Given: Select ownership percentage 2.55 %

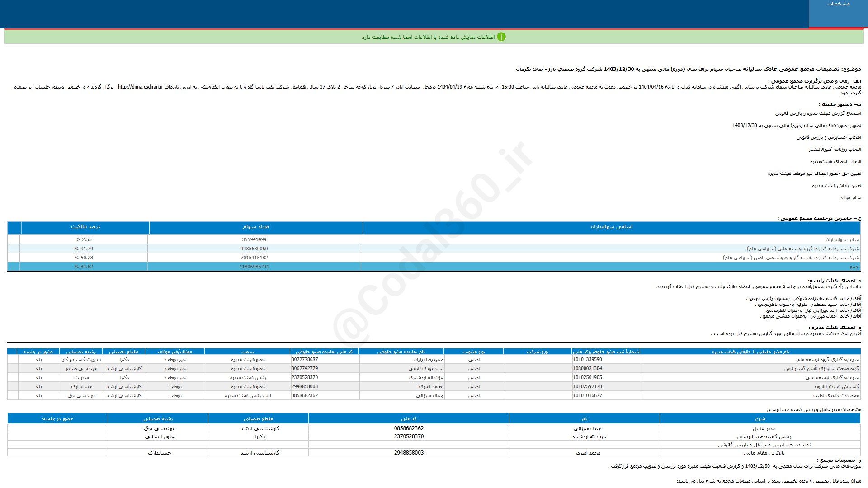Looking at the screenshot, I should tap(84, 240).
